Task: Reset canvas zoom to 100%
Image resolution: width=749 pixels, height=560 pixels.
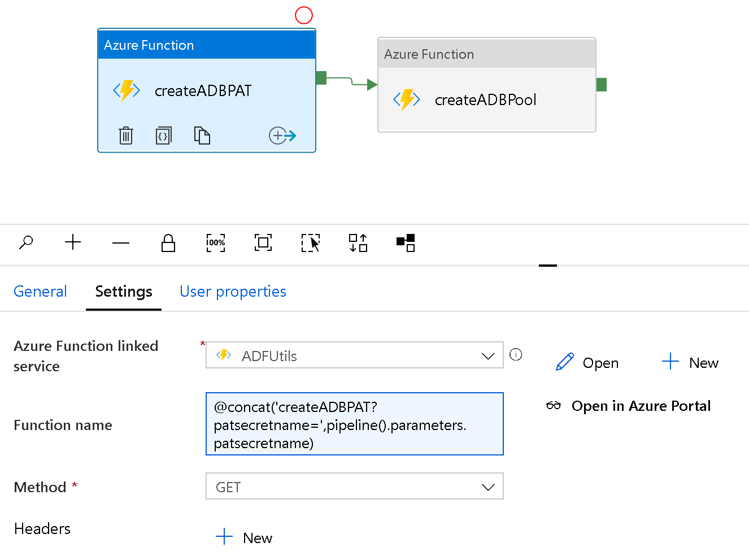Action: coord(215,243)
